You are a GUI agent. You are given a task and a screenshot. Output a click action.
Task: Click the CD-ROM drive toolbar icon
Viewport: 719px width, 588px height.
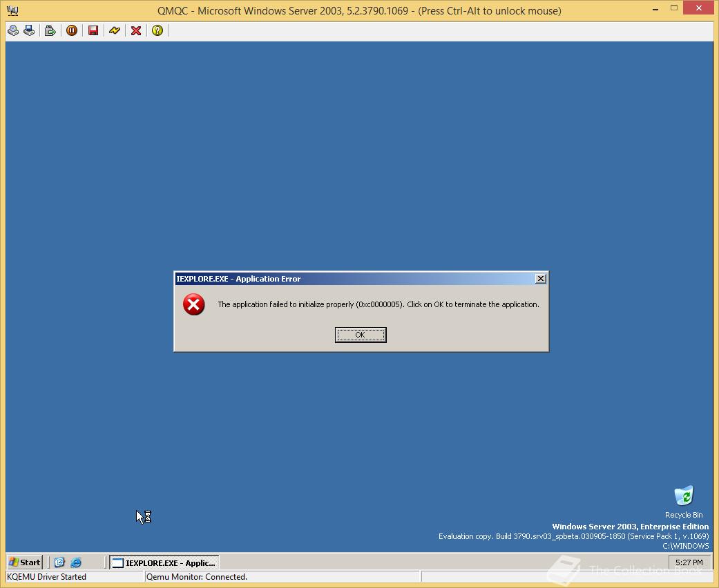pos(13,30)
